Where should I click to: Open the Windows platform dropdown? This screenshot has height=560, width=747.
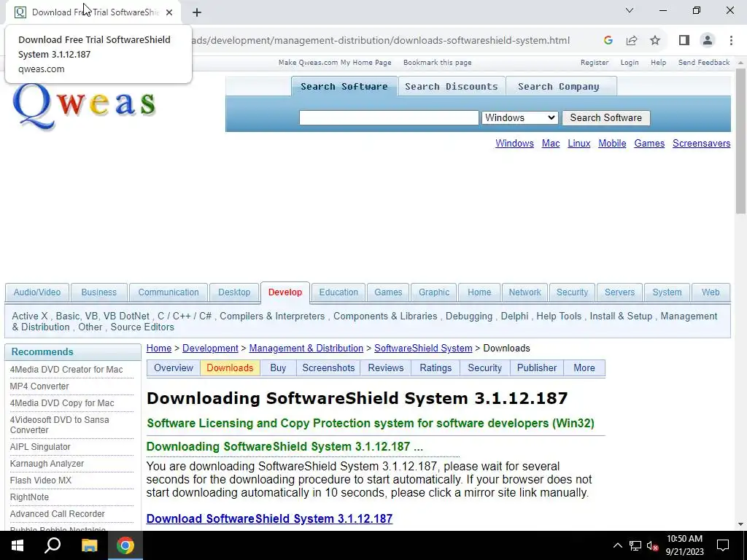pos(519,117)
